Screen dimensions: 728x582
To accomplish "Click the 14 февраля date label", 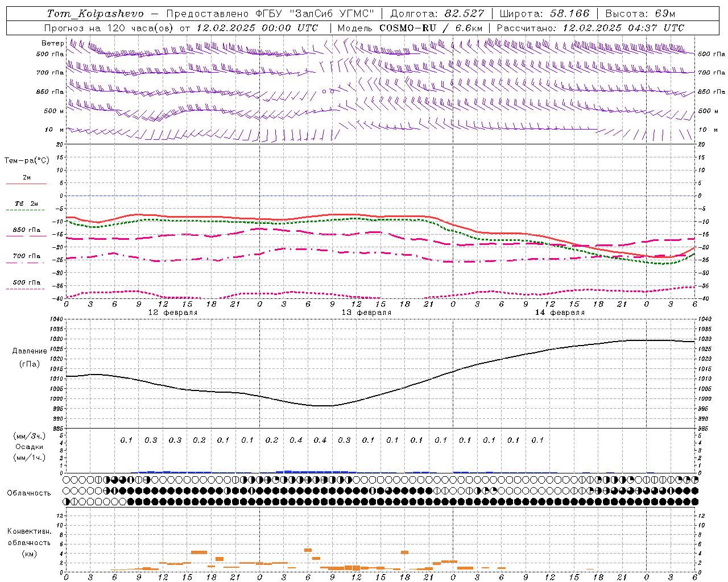I will 560,313.
